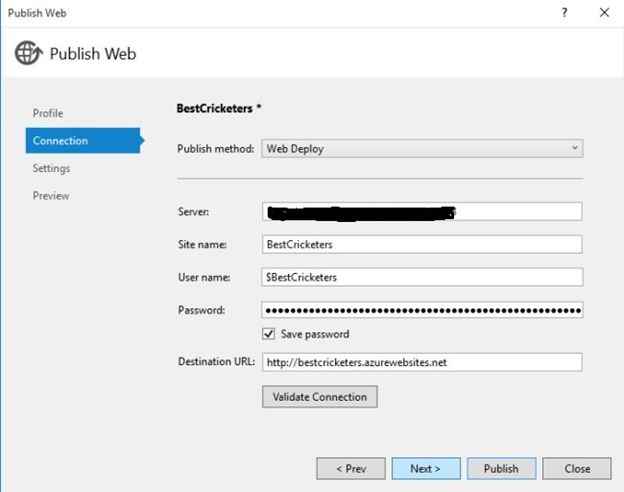
Task: Go to the Settings step
Action: coord(51,168)
